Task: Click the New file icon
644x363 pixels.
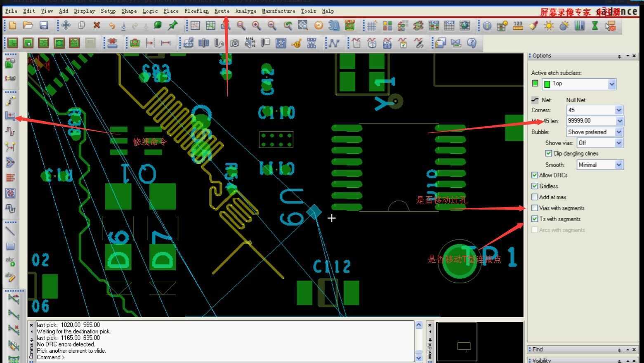Action: [12, 26]
